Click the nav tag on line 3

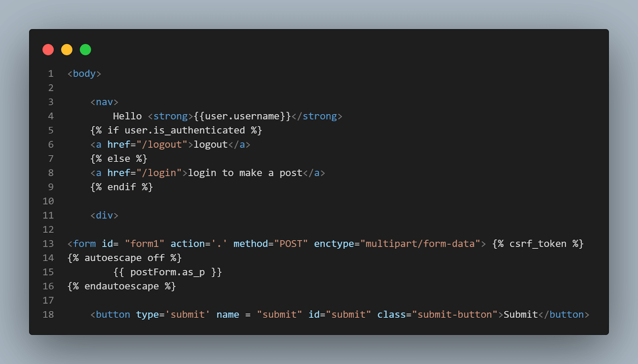click(x=104, y=102)
